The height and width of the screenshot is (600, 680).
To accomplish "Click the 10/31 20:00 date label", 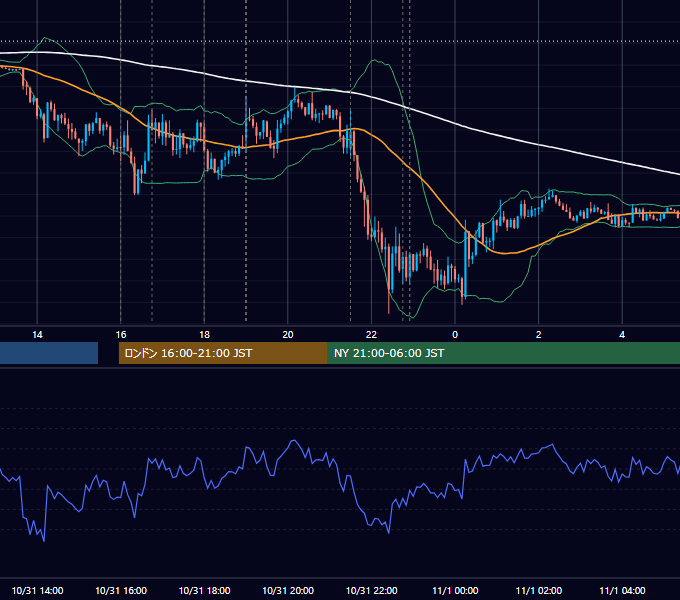I will [x=288, y=590].
